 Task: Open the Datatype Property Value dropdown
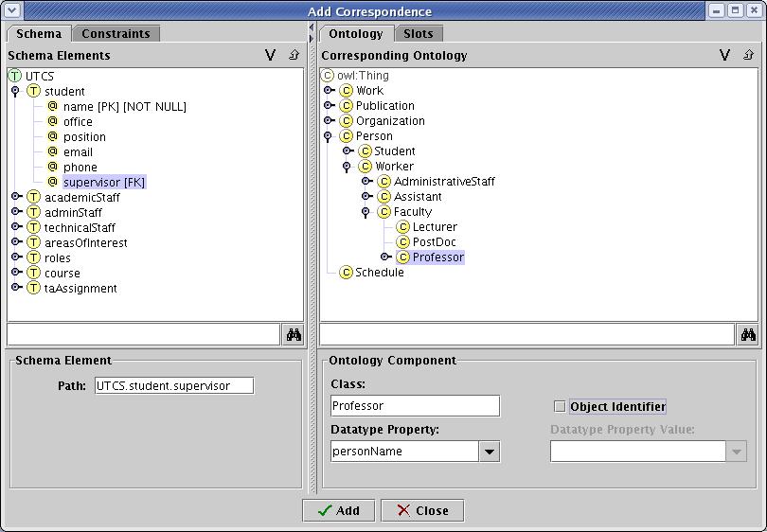pyautogui.click(x=736, y=452)
